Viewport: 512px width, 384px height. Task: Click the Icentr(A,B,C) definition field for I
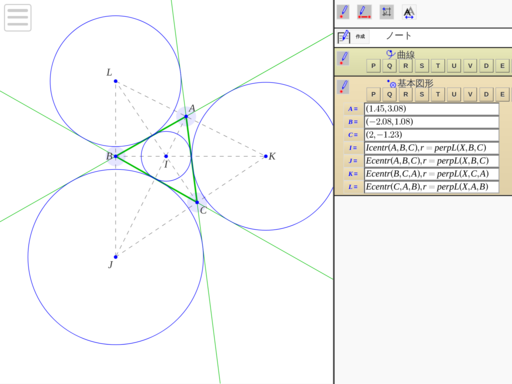[432, 148]
